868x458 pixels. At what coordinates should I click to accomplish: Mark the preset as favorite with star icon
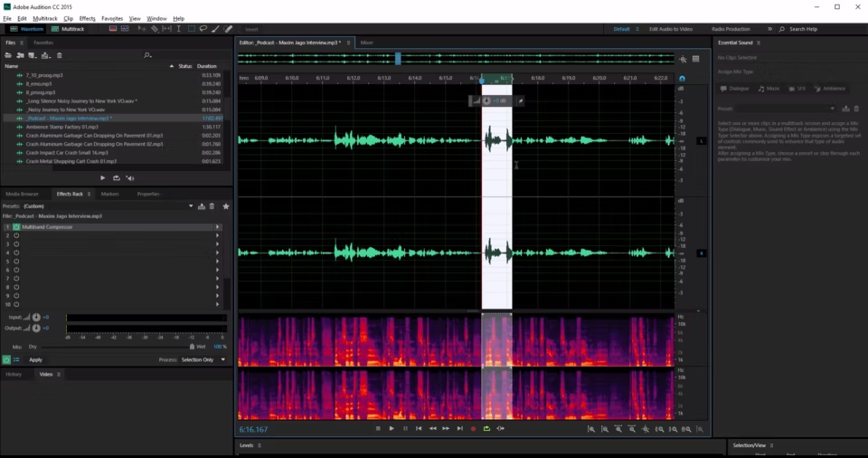click(x=226, y=206)
